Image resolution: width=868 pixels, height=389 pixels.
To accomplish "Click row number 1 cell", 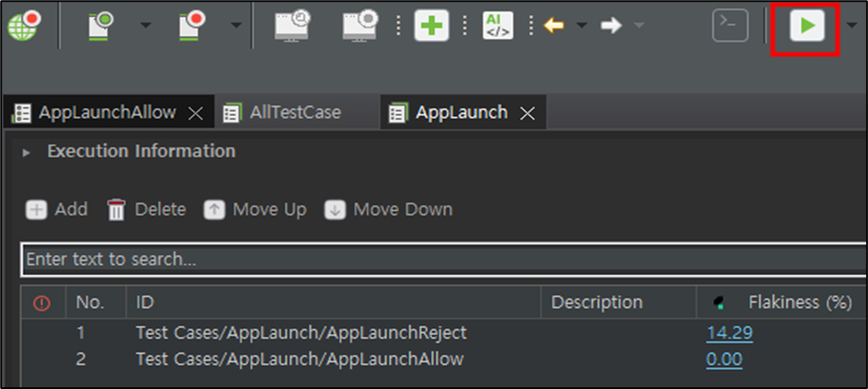I will (82, 333).
